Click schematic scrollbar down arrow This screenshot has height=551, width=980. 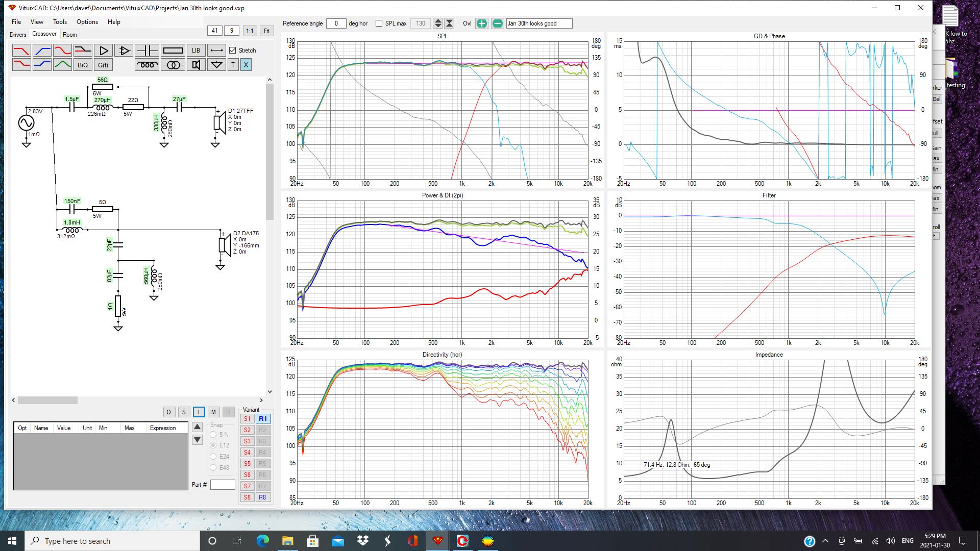click(269, 392)
